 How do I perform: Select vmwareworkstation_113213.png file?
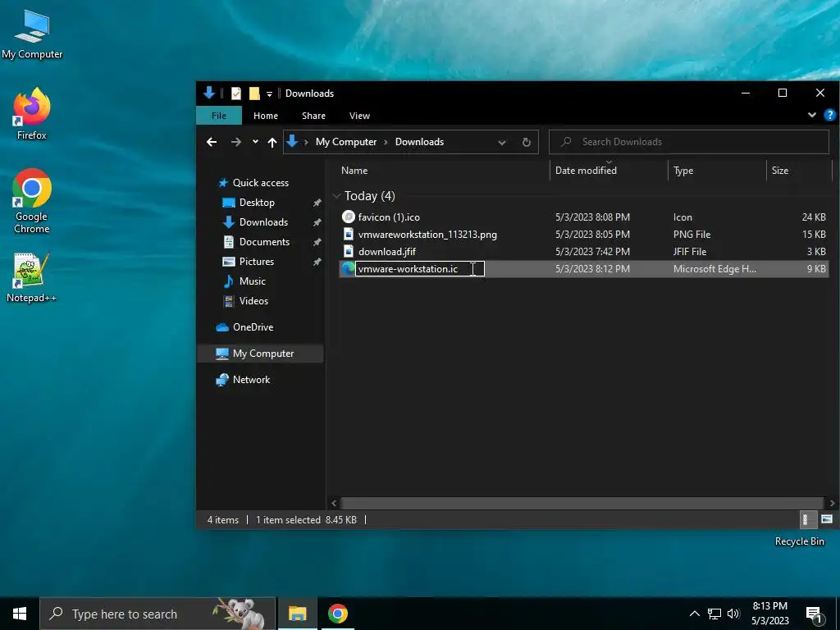427,234
